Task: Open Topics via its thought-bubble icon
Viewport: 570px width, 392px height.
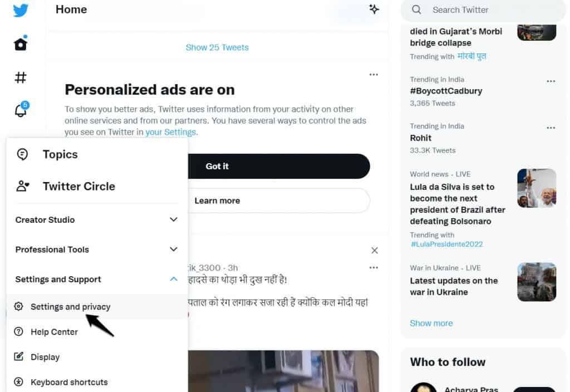Action: pos(23,154)
